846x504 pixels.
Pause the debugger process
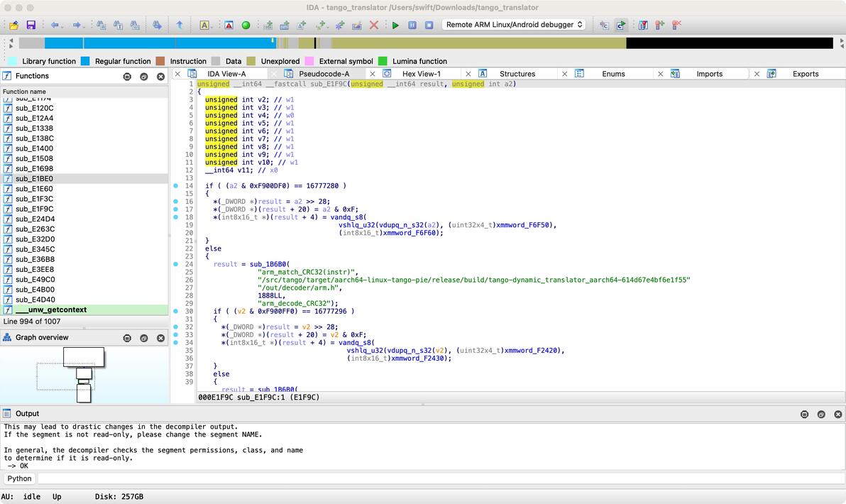coord(412,25)
